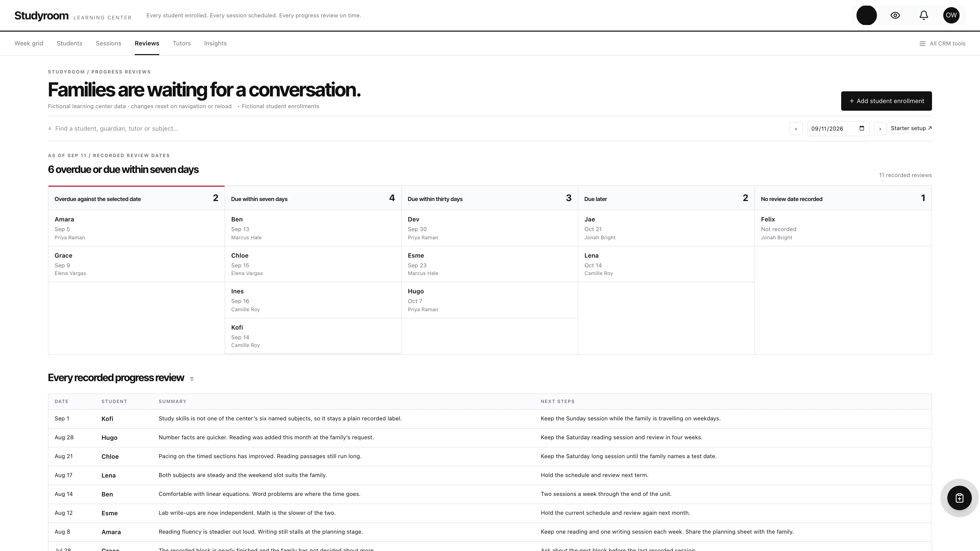Select Esme in the Aug 12 table row
This screenshot has width=980, height=551.
(109, 513)
